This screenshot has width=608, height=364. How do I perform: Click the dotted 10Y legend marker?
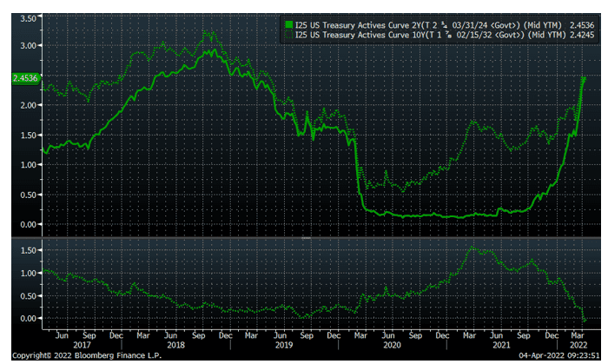click(x=289, y=36)
